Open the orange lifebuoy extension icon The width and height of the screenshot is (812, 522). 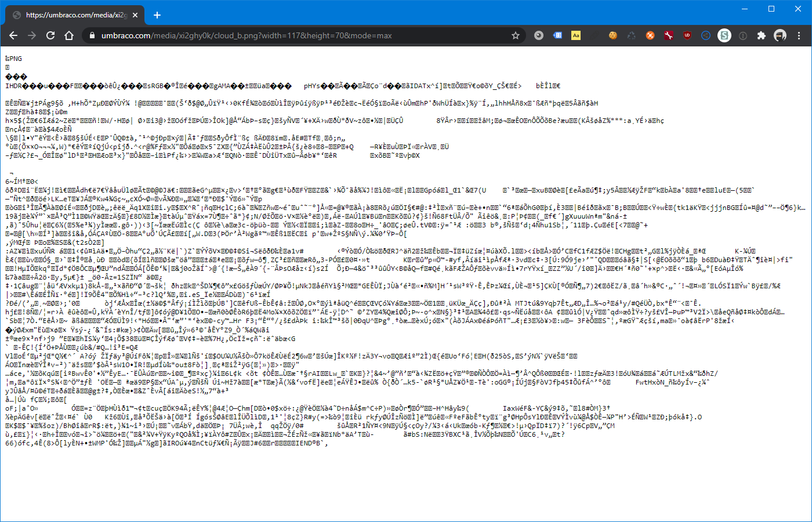(x=650, y=35)
